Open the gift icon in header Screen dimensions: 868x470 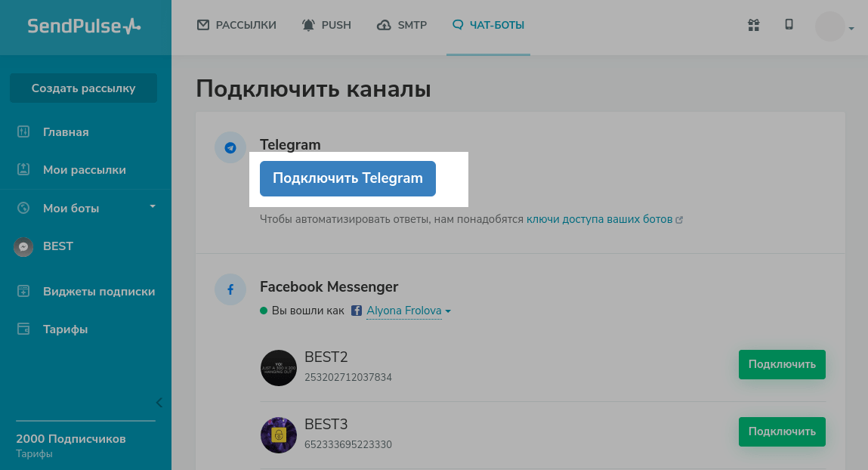(x=753, y=25)
